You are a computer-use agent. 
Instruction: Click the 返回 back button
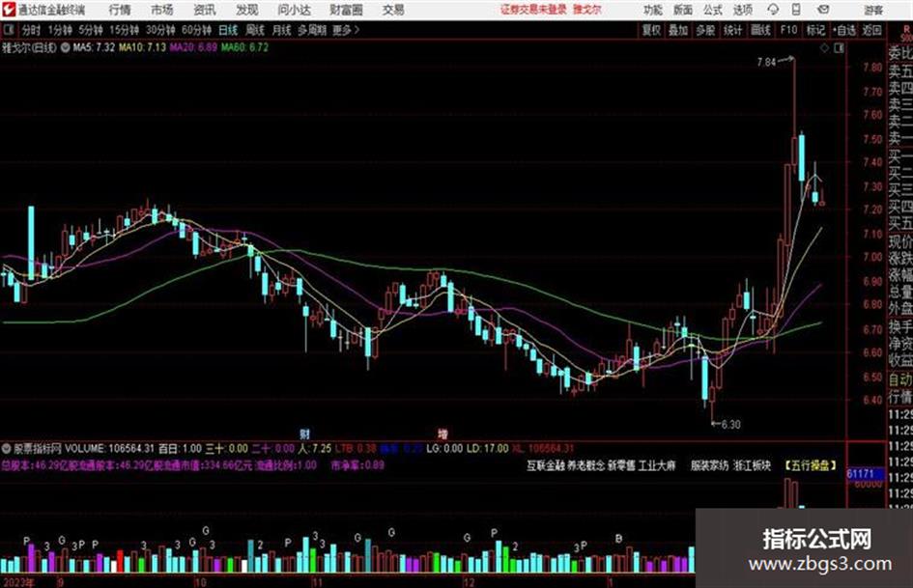[871, 30]
